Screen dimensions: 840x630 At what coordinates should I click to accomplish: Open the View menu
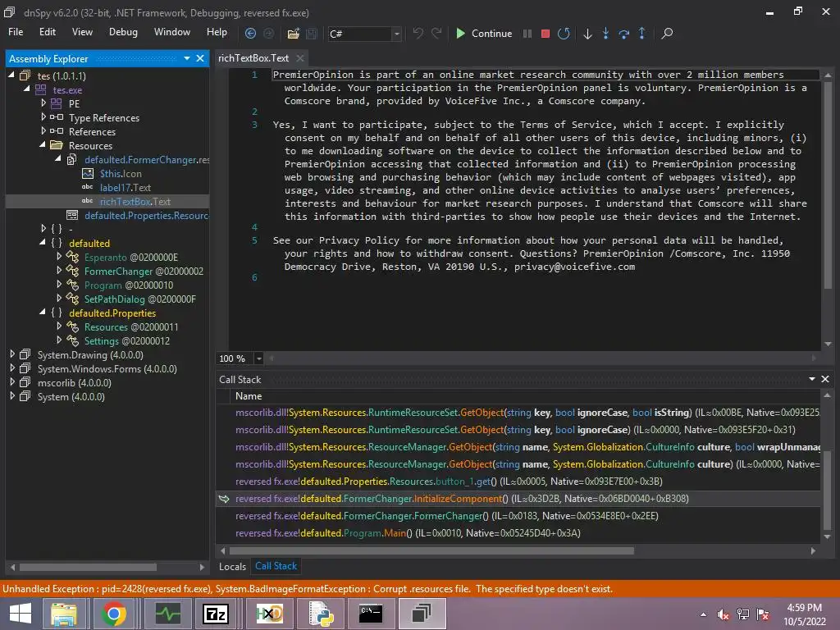pos(82,32)
